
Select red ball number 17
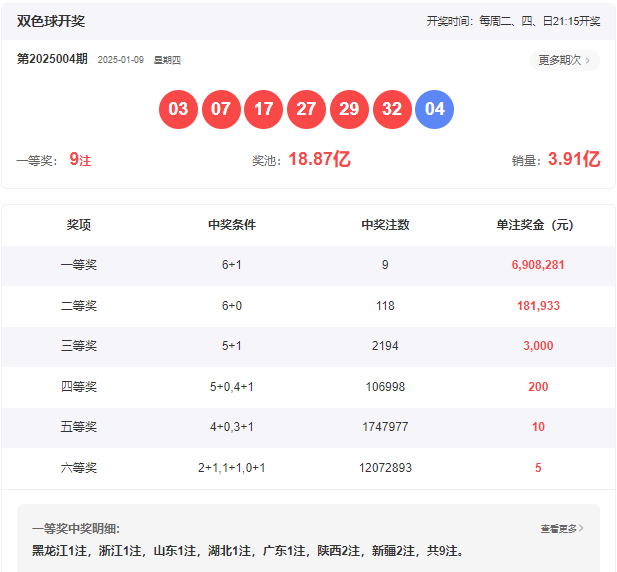(263, 109)
